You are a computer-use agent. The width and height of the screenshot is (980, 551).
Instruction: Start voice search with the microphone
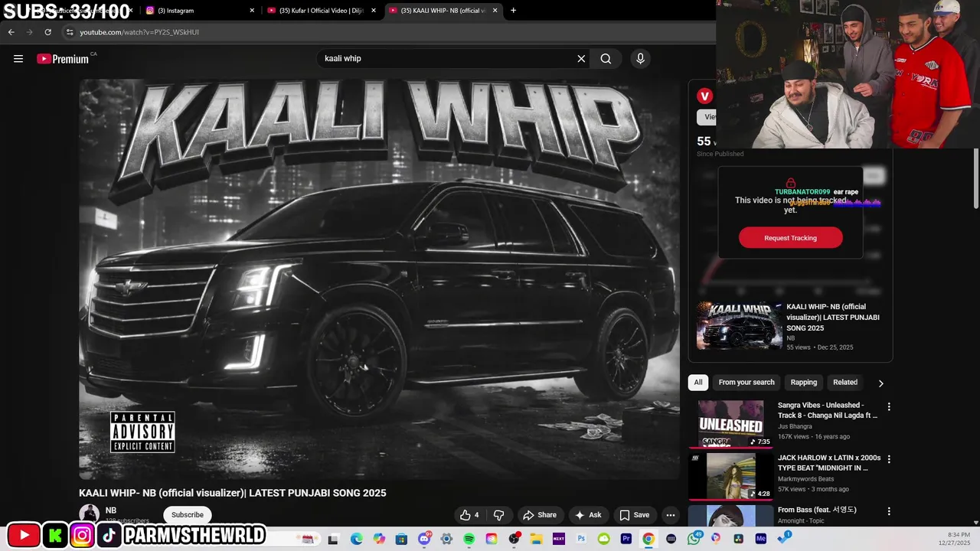click(x=641, y=59)
